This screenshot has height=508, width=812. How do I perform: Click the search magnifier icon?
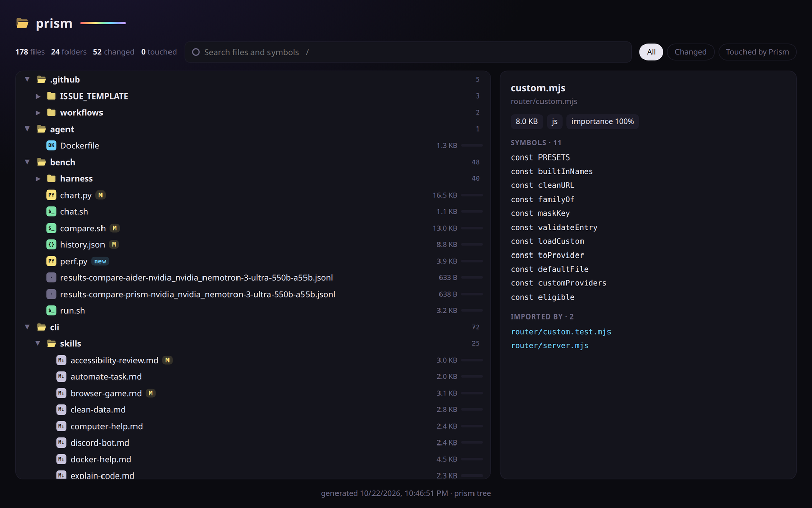click(196, 52)
